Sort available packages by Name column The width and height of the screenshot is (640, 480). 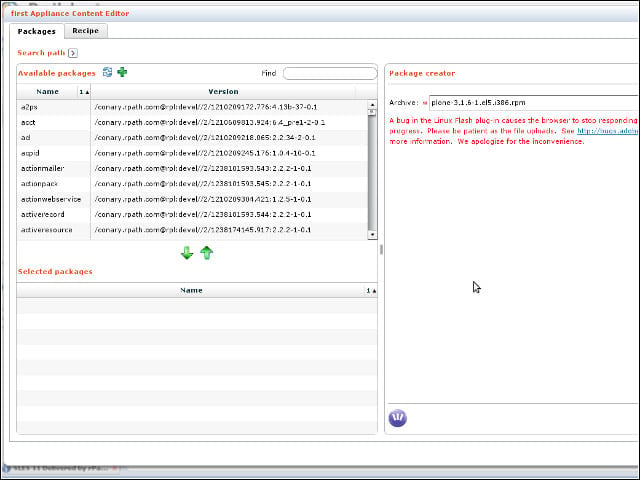pos(47,92)
